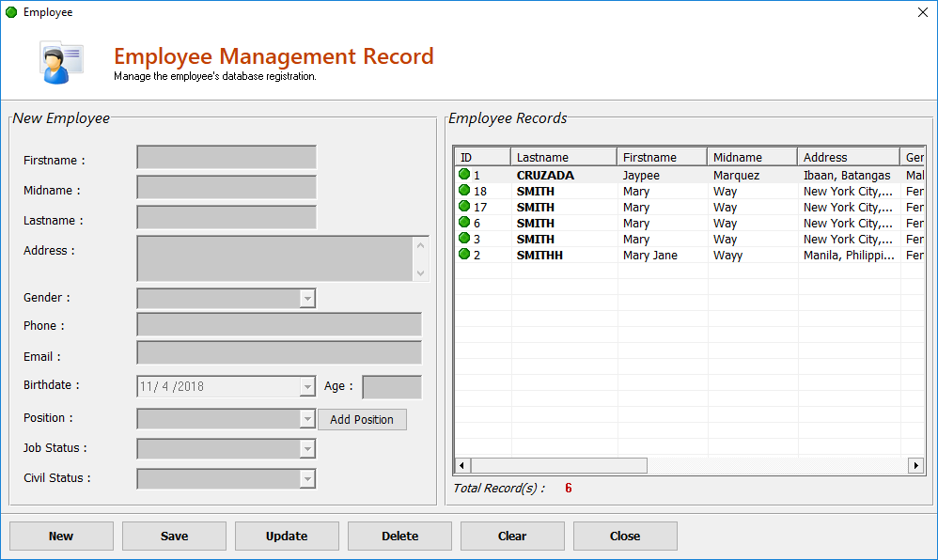Click the Lastname input field
938x560 pixels.
227,217
